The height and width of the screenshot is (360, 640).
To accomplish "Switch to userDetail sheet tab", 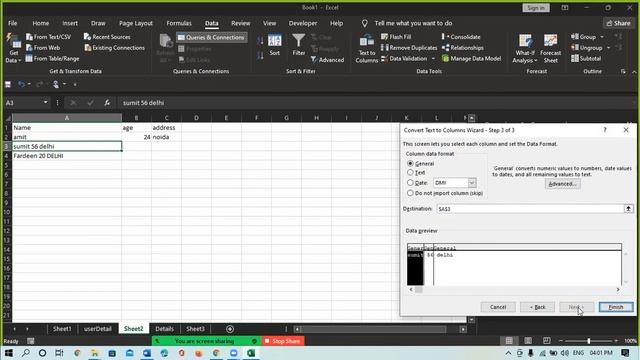I will 98,329.
